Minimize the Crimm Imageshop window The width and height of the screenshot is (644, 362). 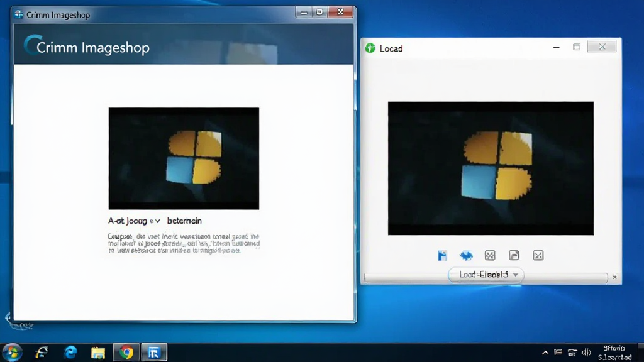pos(304,13)
